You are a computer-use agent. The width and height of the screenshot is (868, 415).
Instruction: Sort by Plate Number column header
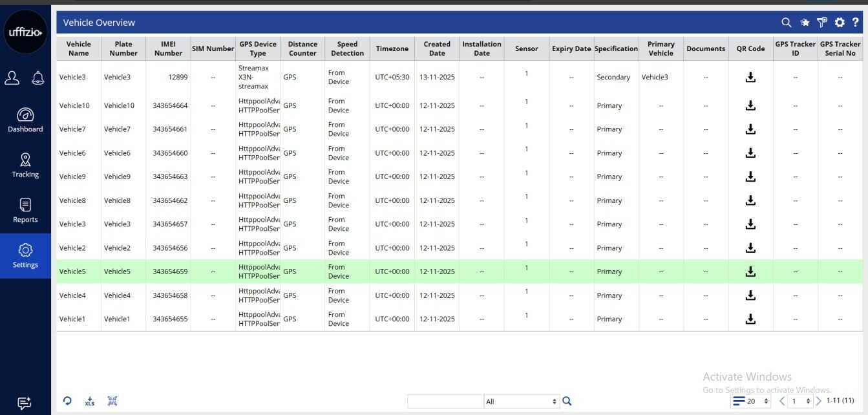click(x=123, y=48)
